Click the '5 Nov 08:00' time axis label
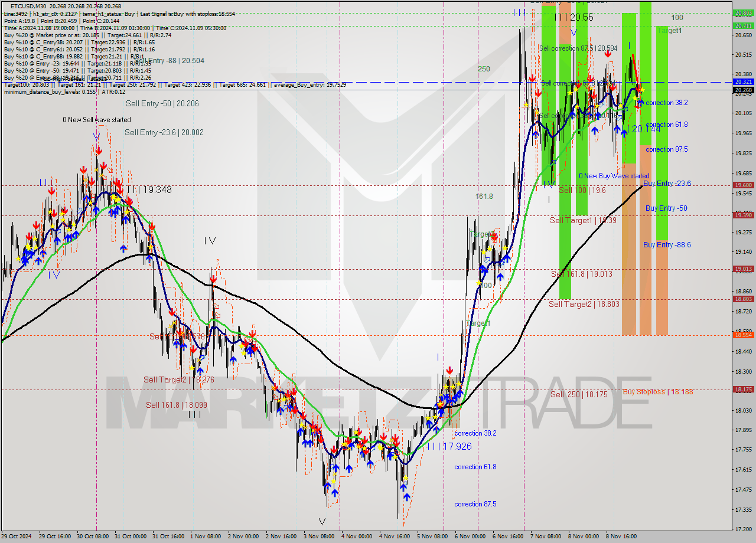Viewport: 756px width, 543px height. click(432, 537)
